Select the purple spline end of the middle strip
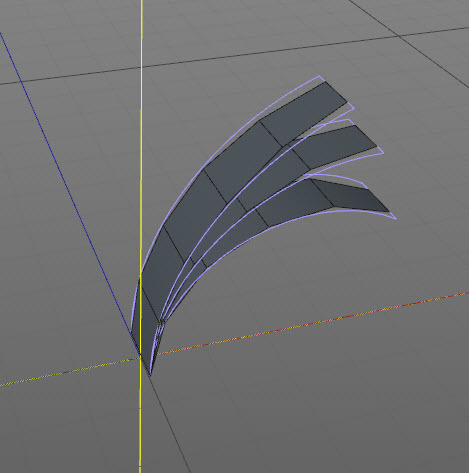The width and height of the screenshot is (469, 473). point(383,153)
